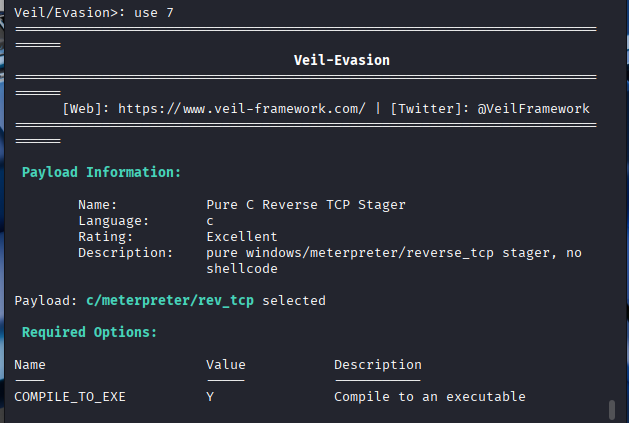Click the "Compile to an executable" description
The image size is (629, 423).
point(430,397)
